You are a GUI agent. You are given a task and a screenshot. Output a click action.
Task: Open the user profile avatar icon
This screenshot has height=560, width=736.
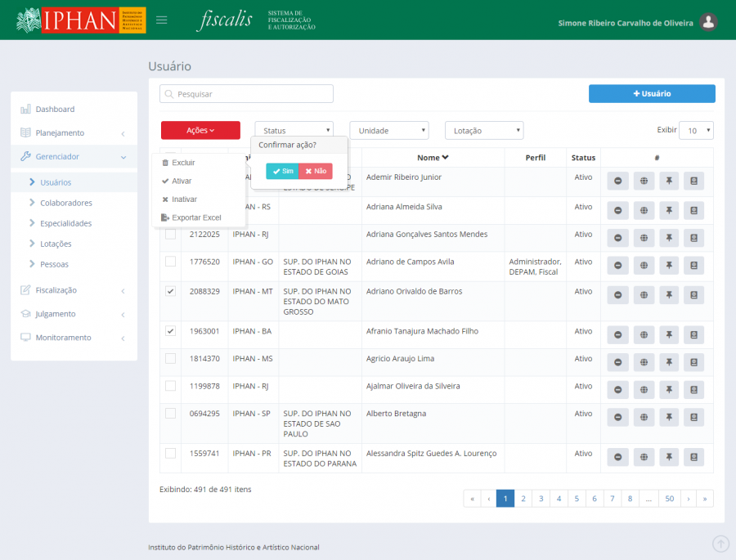coord(709,23)
